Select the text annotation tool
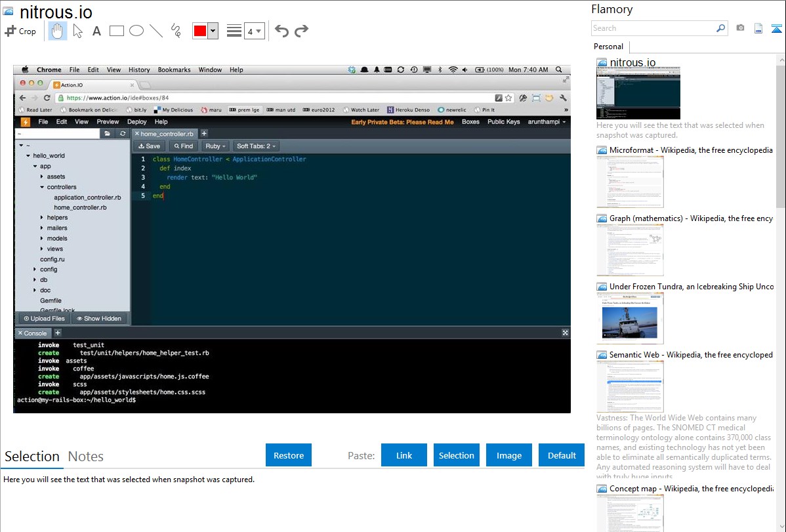 tap(96, 31)
